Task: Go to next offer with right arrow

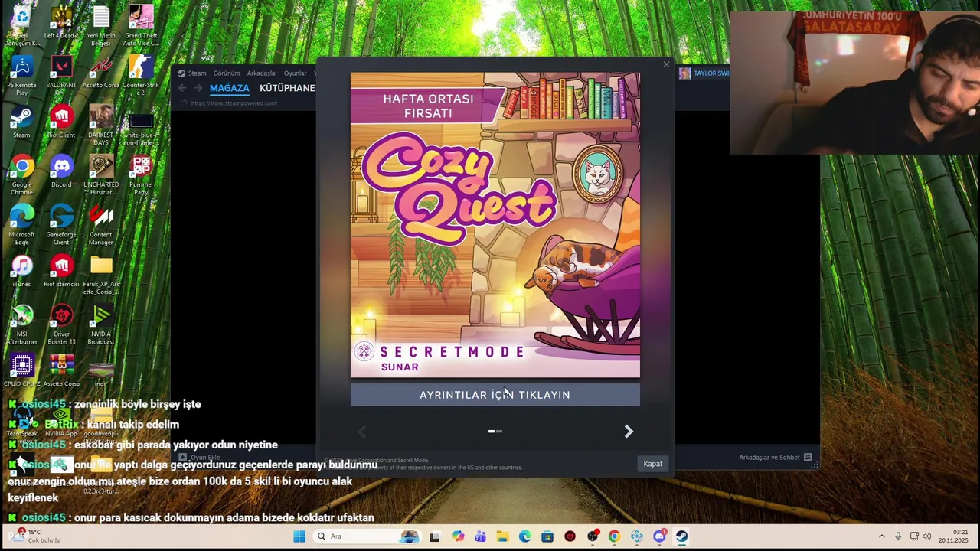Action: click(629, 432)
